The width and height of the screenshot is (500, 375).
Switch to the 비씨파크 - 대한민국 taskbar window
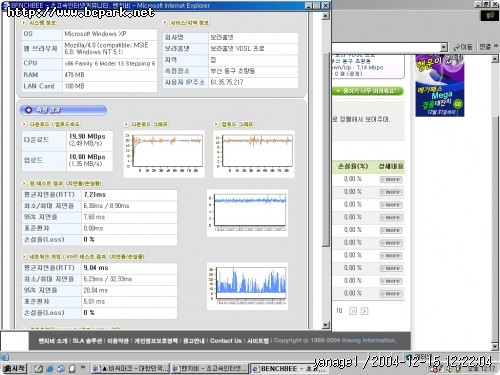point(130,368)
